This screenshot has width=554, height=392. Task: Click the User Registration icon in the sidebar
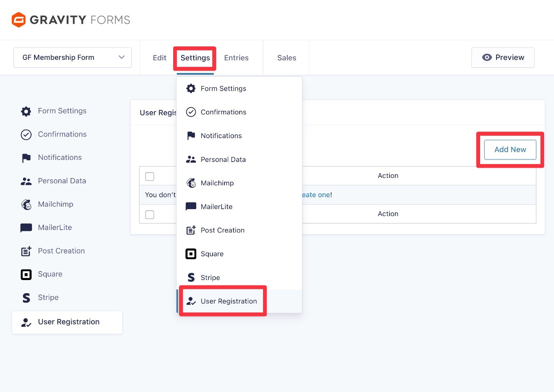(26, 322)
